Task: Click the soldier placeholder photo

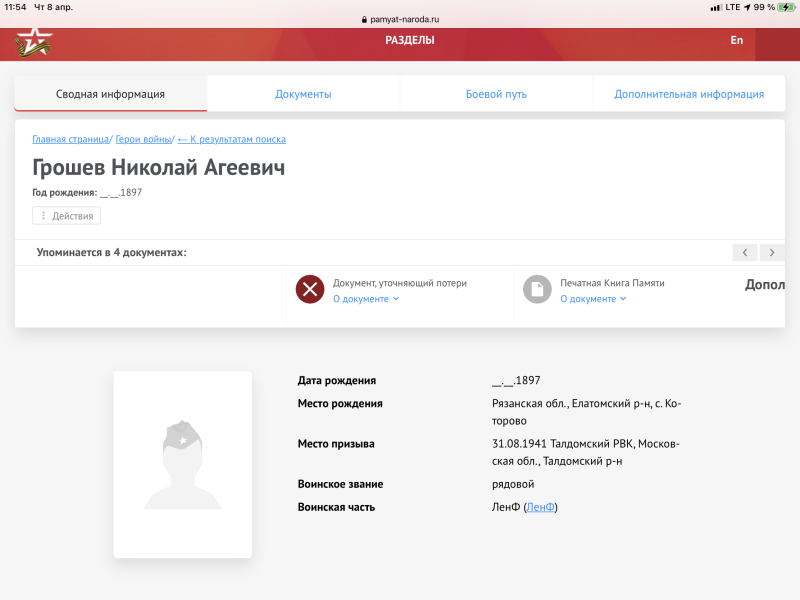Action: pos(183,465)
